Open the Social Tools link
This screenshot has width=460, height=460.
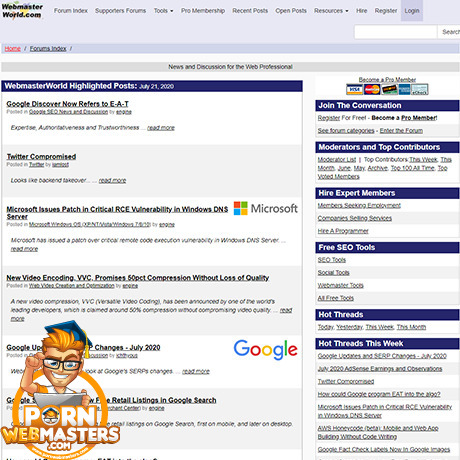[x=333, y=273]
